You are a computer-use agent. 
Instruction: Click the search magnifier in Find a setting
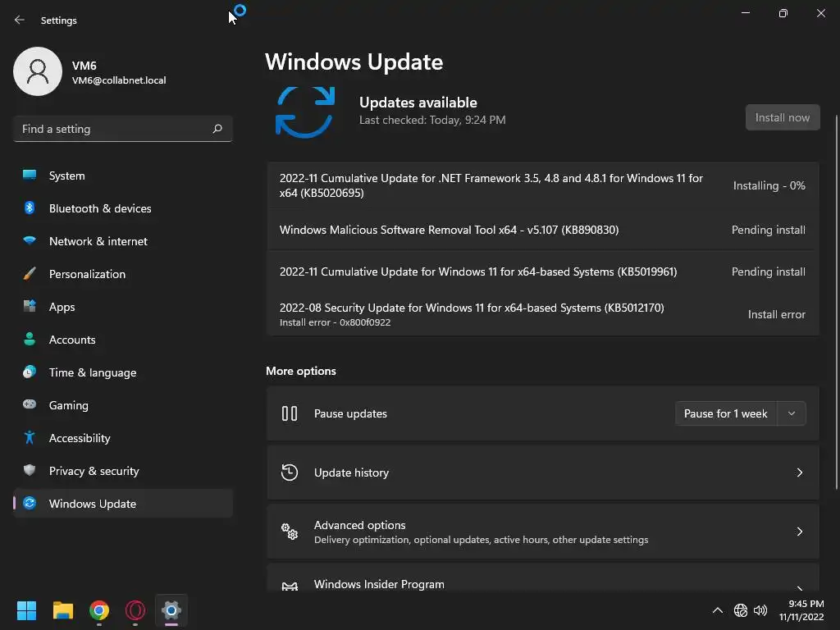pyautogui.click(x=217, y=129)
